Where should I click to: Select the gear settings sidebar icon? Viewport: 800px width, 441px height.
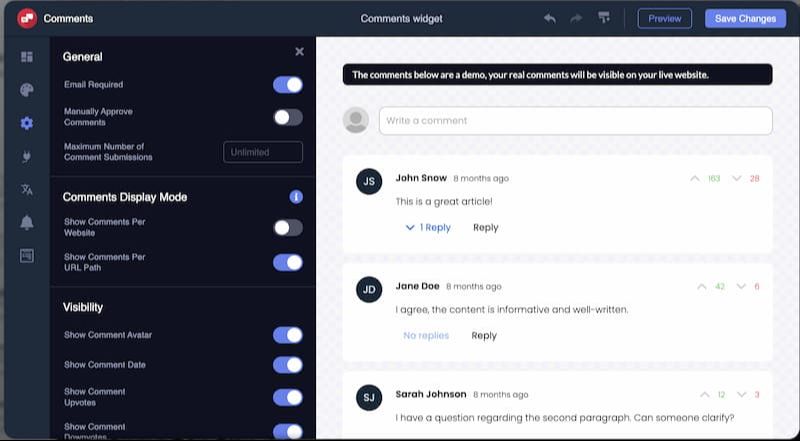point(27,123)
